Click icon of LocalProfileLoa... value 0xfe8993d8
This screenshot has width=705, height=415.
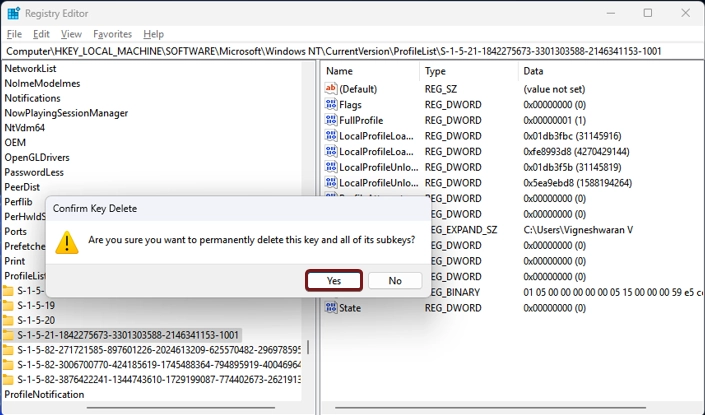[x=331, y=151]
